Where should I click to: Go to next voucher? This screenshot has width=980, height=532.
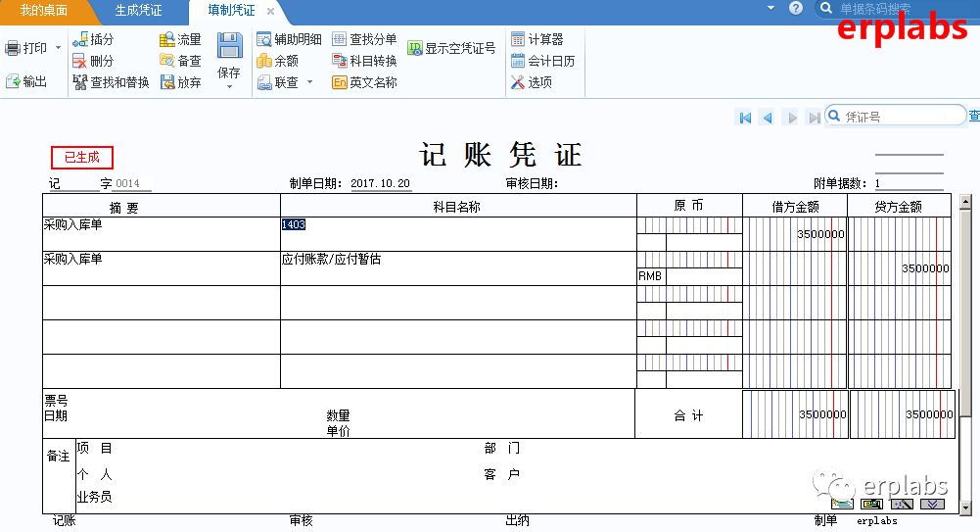pyautogui.click(x=792, y=118)
